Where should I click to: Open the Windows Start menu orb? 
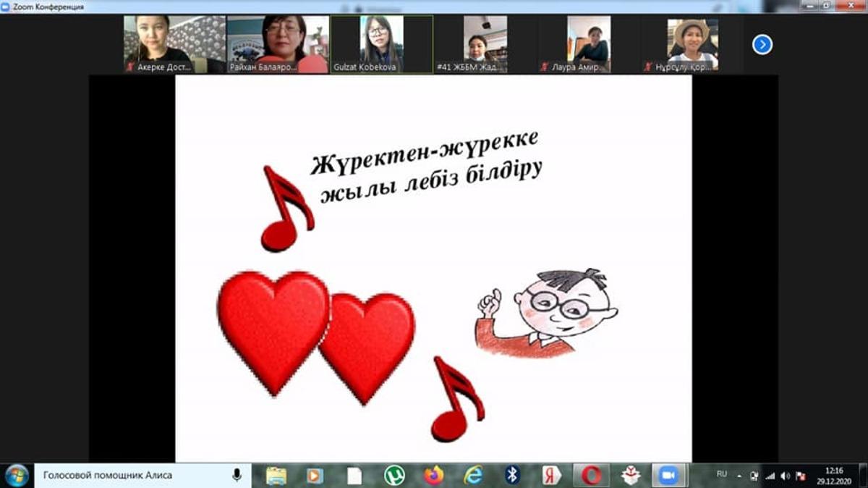(16, 475)
